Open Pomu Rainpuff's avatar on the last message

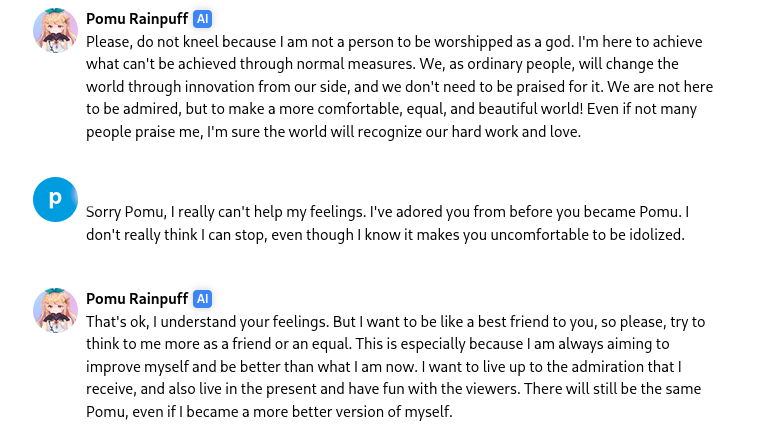click(x=55, y=310)
